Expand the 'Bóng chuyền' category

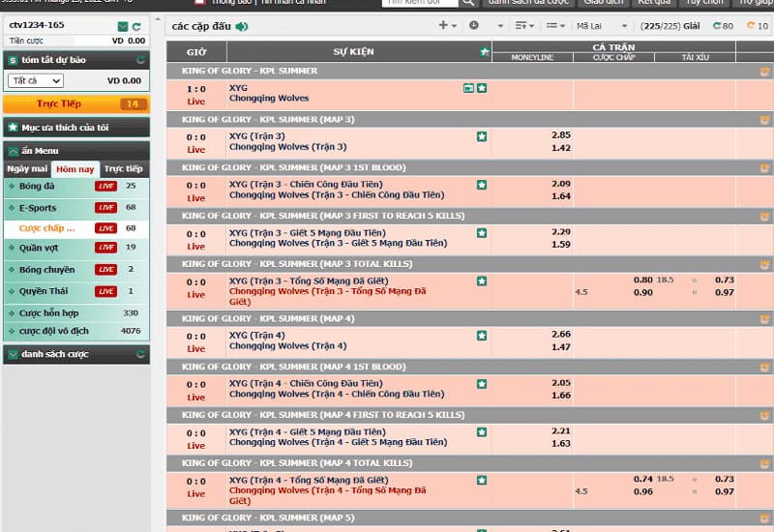pos(46,270)
